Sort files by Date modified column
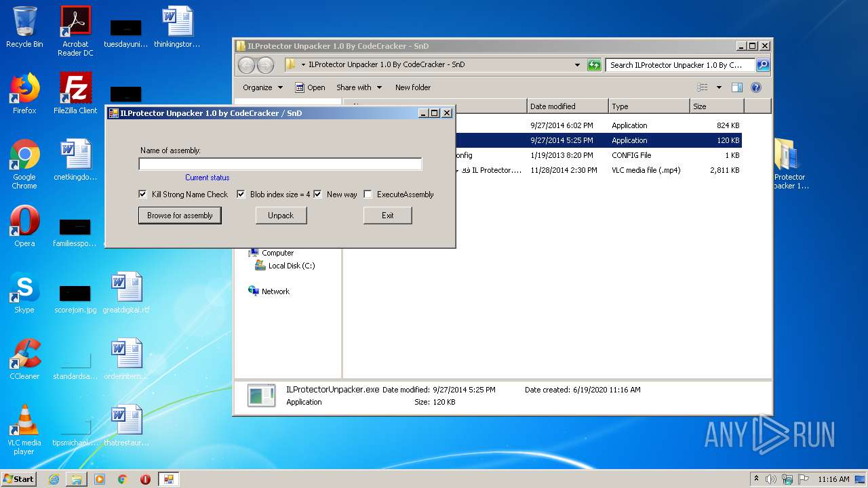The width and height of the screenshot is (868, 488). point(568,106)
